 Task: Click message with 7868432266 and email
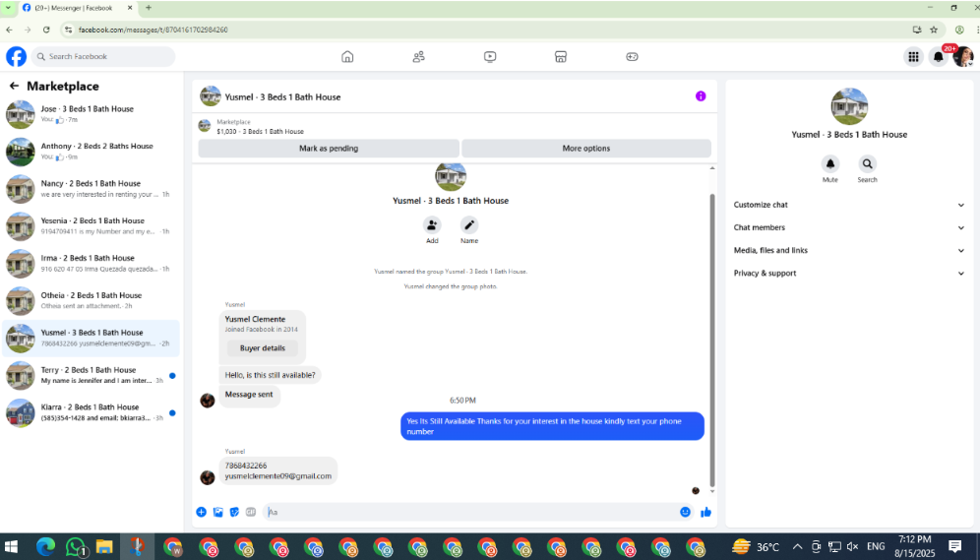[x=278, y=470]
